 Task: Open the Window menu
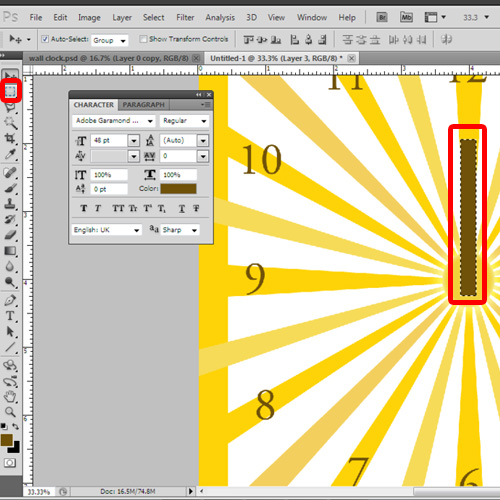(312, 17)
